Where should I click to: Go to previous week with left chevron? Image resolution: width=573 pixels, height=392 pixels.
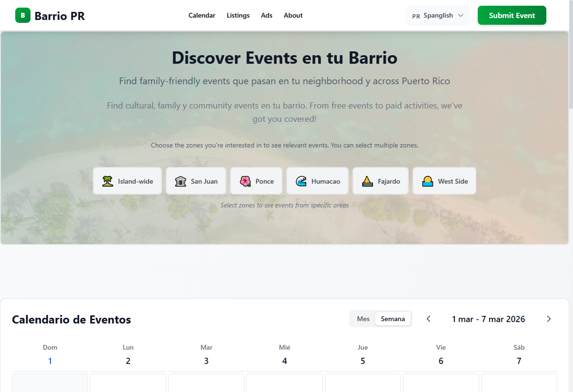[x=429, y=319]
